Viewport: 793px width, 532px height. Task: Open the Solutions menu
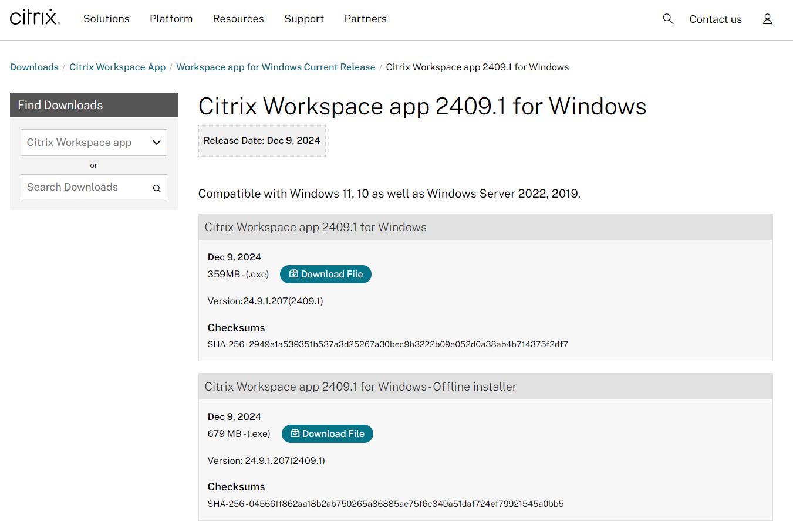click(x=106, y=19)
